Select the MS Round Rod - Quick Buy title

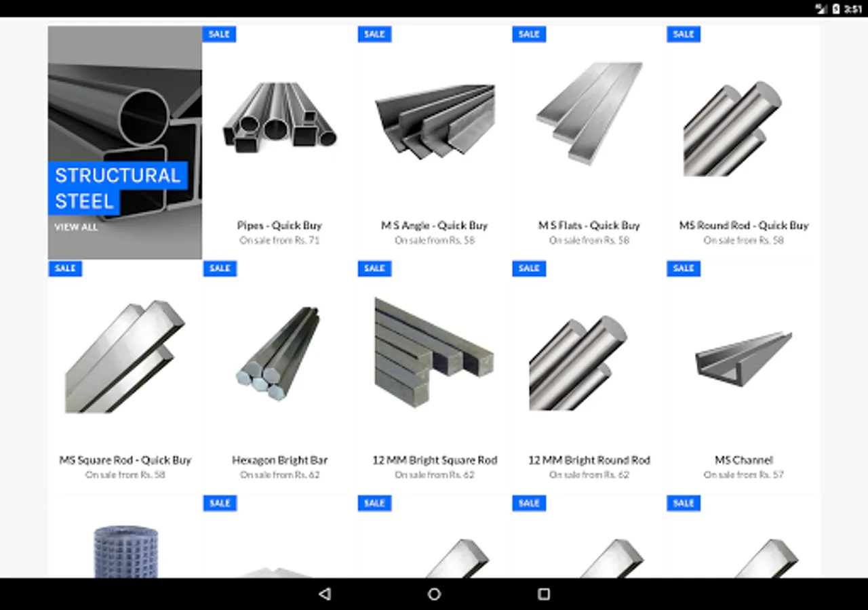click(x=744, y=226)
